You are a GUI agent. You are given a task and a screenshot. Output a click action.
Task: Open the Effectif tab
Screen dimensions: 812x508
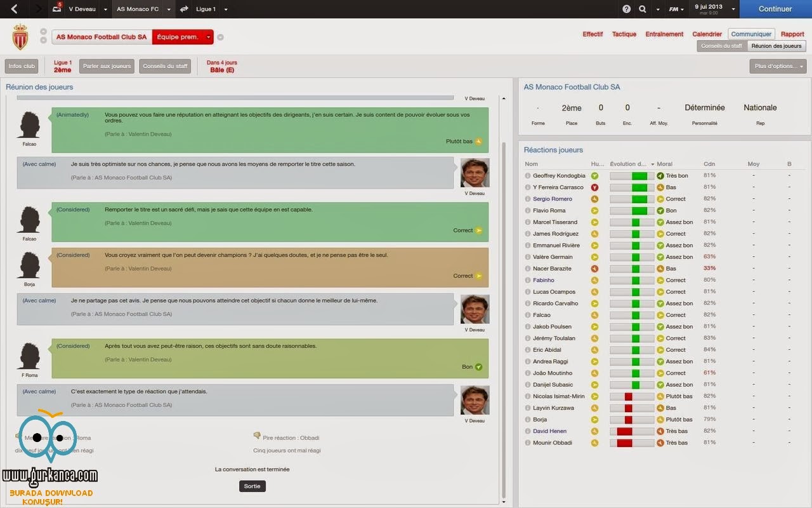point(593,34)
